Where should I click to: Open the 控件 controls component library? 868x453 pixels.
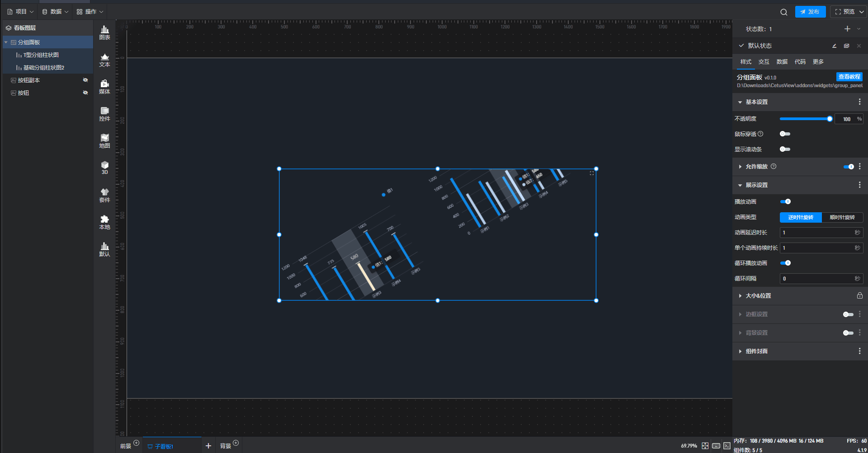[x=104, y=114]
